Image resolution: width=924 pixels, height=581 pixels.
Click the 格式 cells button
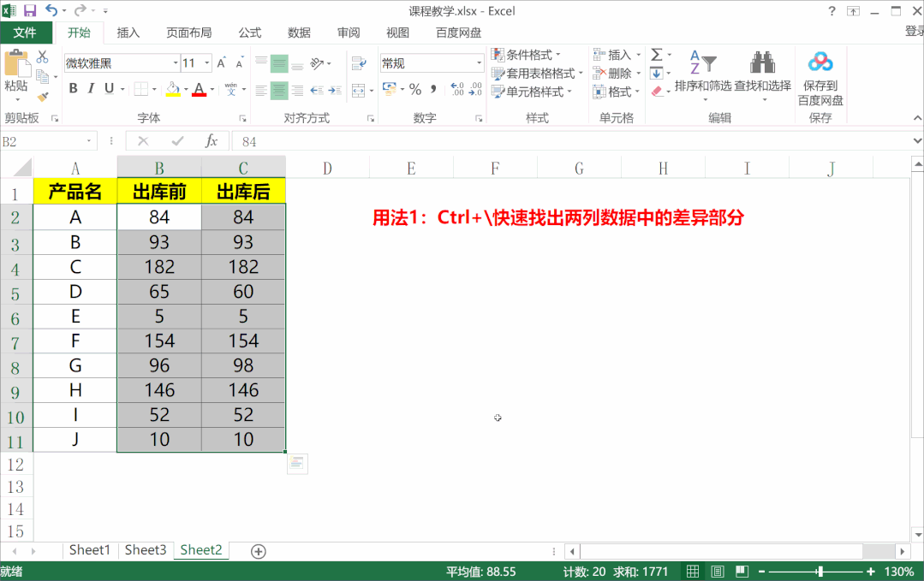[x=617, y=92]
